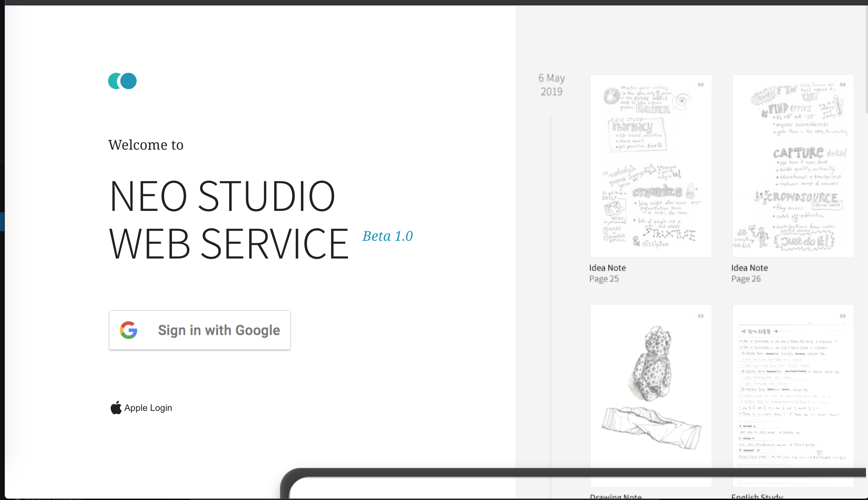Click the Sign in with Google button
This screenshot has width=868, height=500.
tap(200, 330)
